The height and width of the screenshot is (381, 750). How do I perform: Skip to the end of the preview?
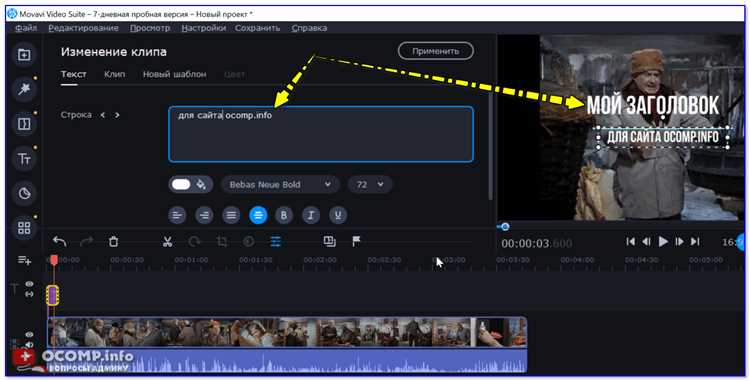[695, 242]
